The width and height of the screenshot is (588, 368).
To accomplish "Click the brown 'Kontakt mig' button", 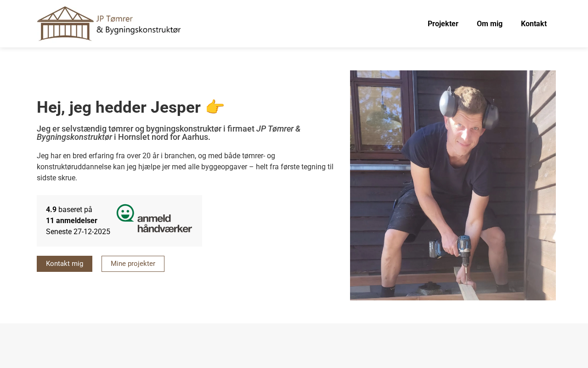I will tap(64, 264).
